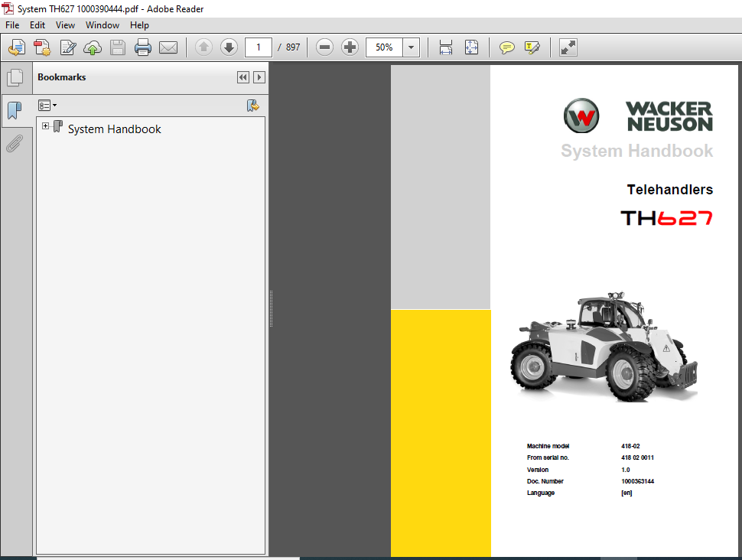Screen dimensions: 742x560
Task: Click the Wacker Neuson logo on page
Action: pos(639,116)
